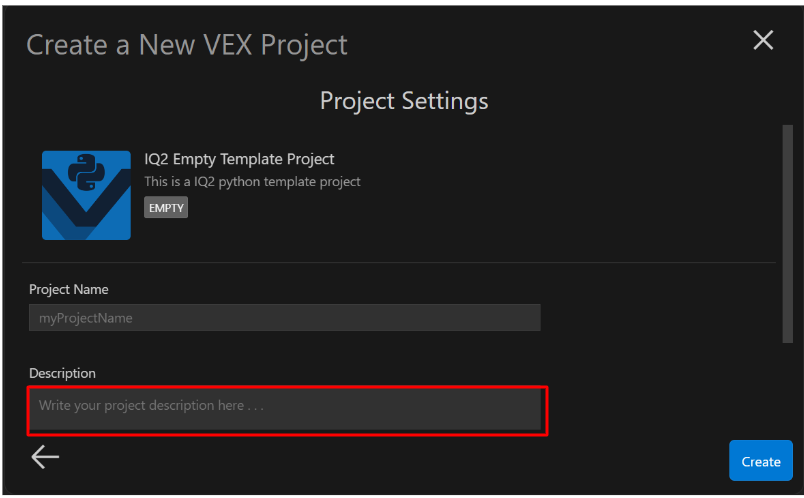Viewport: 804px width, 498px height.
Task: Click the back arrow icon
Action: pos(45,457)
